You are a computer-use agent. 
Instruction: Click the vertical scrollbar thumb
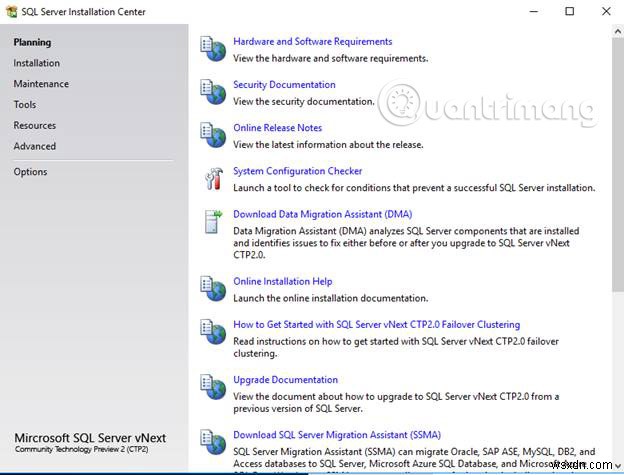coord(618,164)
